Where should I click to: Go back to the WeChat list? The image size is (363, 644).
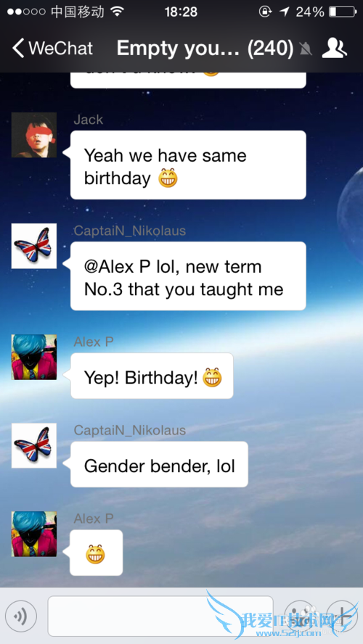[52, 49]
